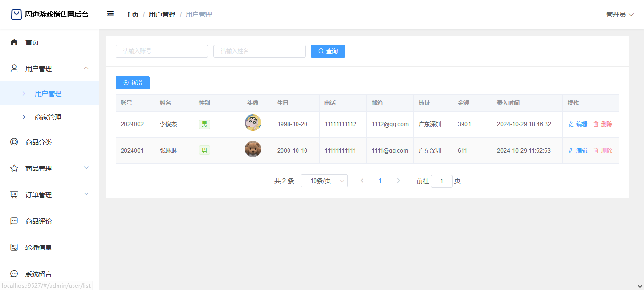Screen dimensions: 644x290
Task: Click the star icon for 商品管理
Action: [14, 169]
